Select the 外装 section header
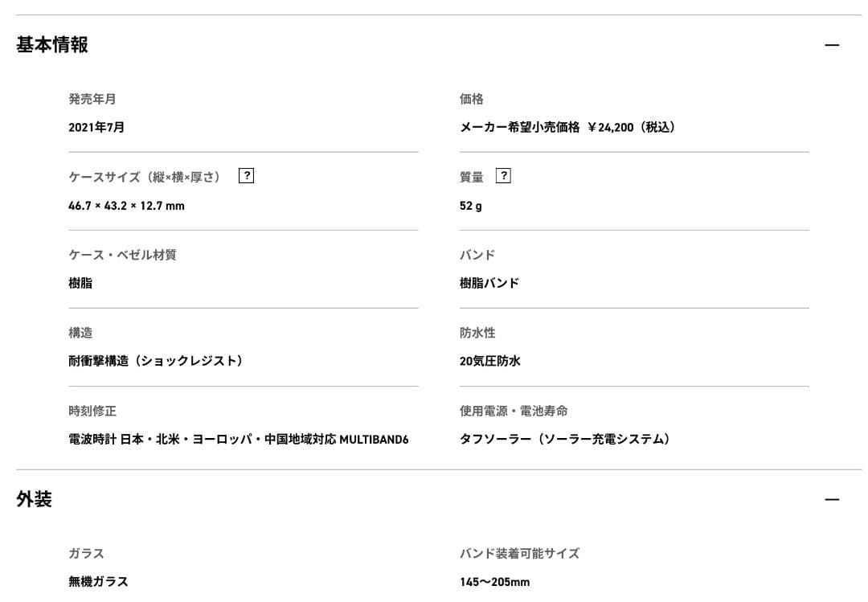Image resolution: width=868 pixels, height=602 pixels. click(x=31, y=499)
